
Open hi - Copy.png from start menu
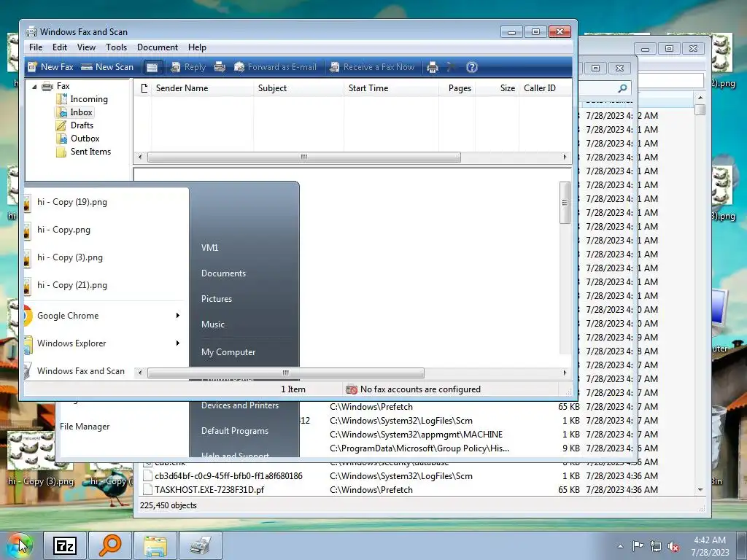pos(63,230)
